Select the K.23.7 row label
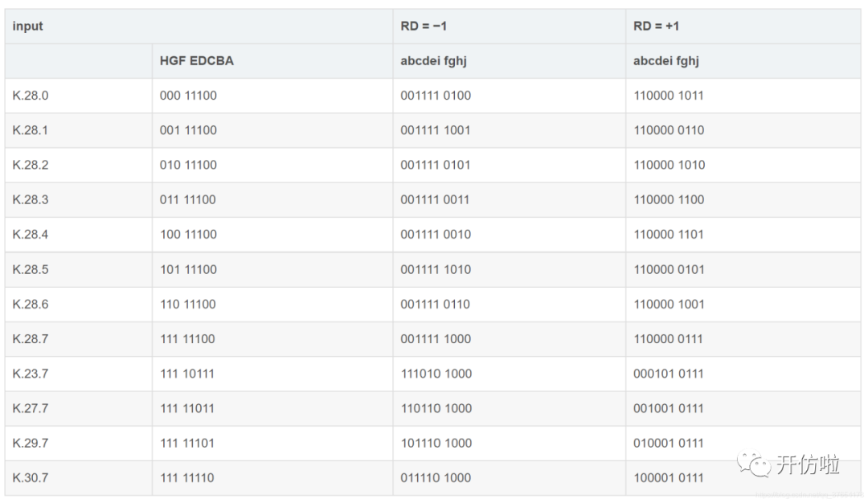This screenshot has width=868, height=503. [x=31, y=374]
